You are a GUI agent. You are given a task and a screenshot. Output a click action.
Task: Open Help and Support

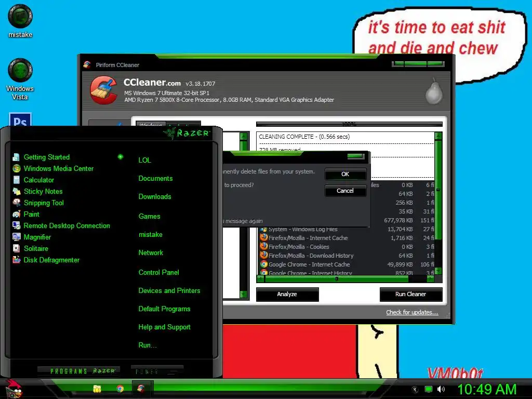tap(164, 327)
